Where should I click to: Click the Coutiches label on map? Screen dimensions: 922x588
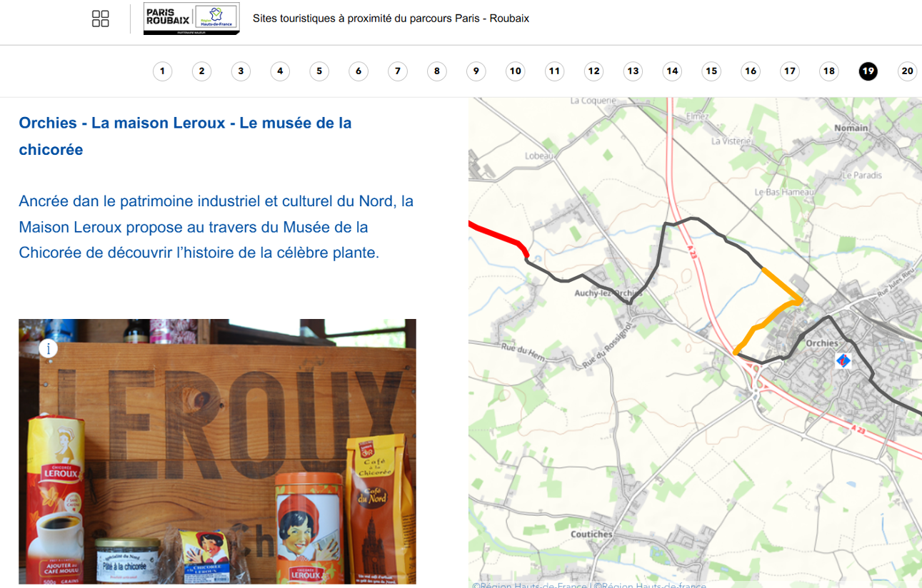591,534
